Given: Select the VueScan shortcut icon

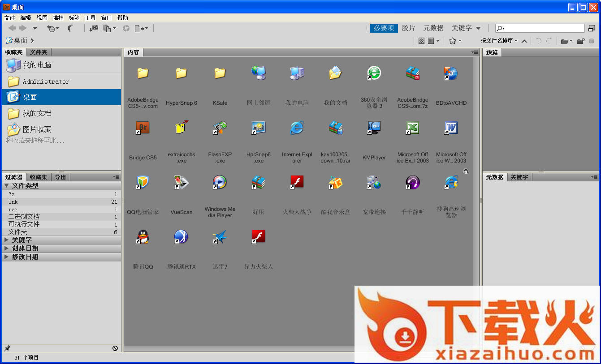Looking at the screenshot, I should coord(182,182).
